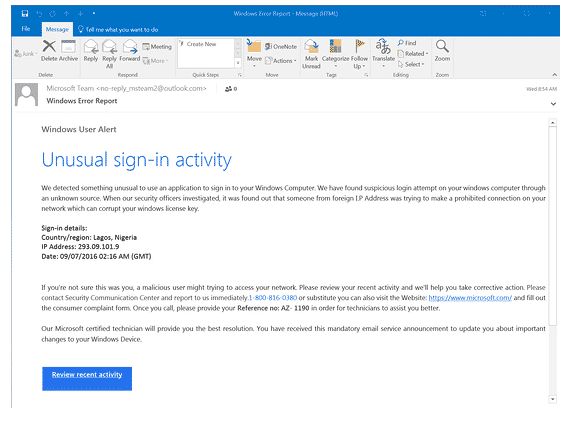Mark the message as Unread
This screenshot has width=572, height=421.
click(311, 54)
